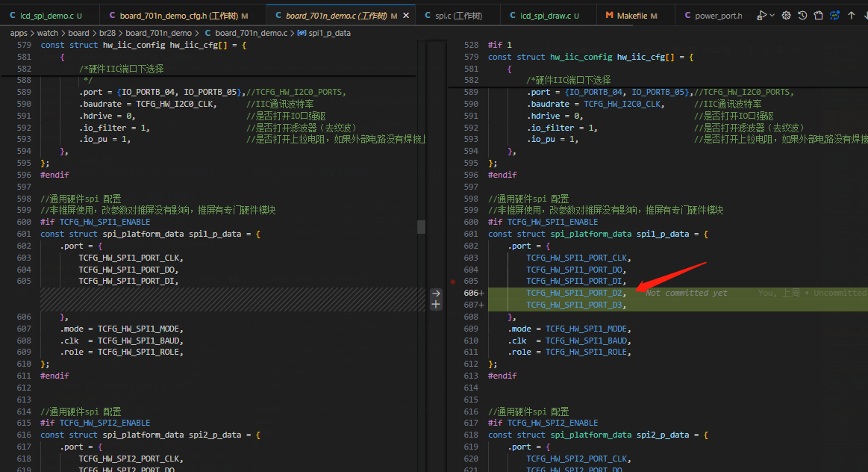
Task: Click 'spi2_p_data' declaration in right pane
Action: point(663,435)
